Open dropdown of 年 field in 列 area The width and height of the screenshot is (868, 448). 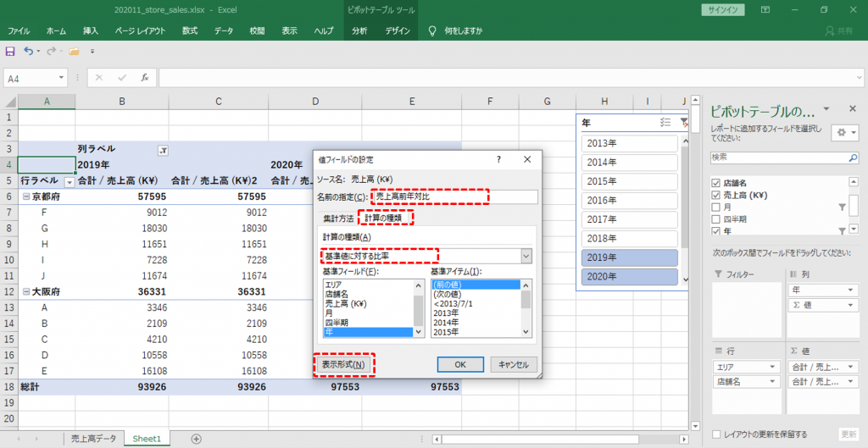coord(850,290)
